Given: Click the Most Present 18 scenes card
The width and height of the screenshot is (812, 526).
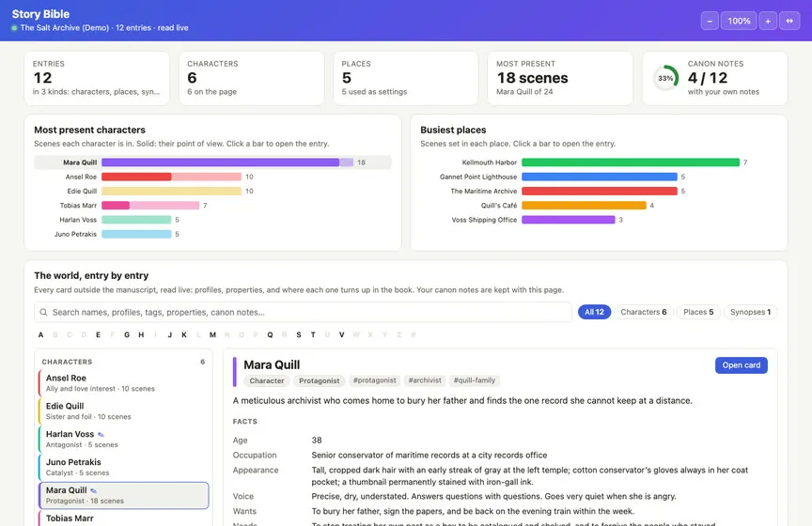Looking at the screenshot, I should tap(560, 78).
